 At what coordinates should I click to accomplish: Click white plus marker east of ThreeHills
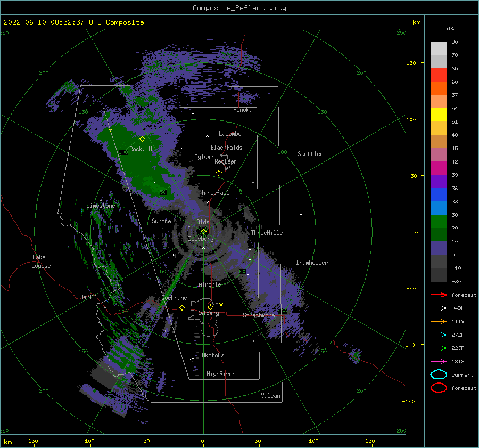pos(301,214)
